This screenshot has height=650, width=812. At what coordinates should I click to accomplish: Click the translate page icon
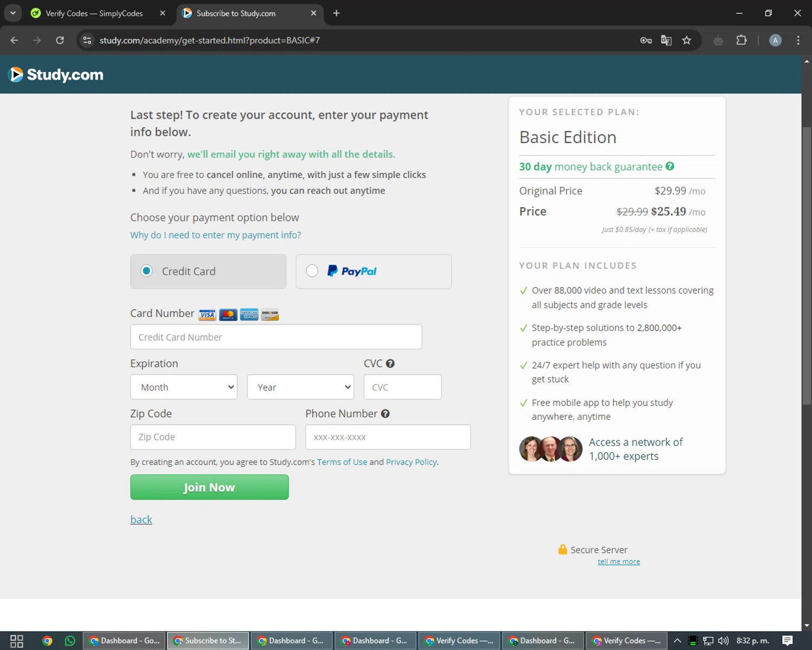pos(666,40)
